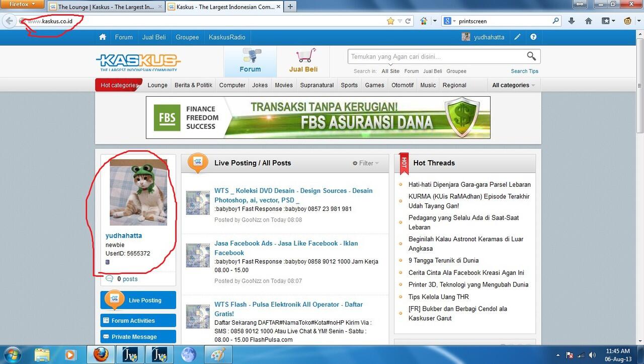The image size is (644, 364).
Task: Focus the browser URL address bar
Action: click(206, 21)
